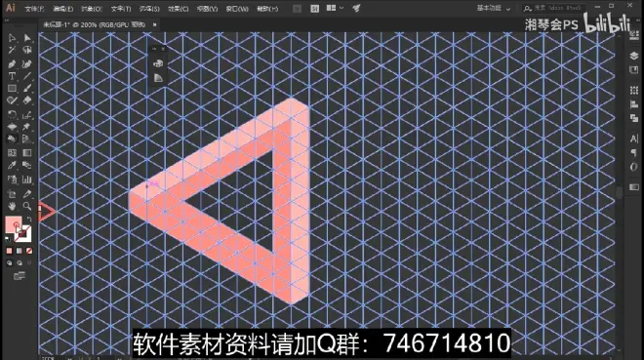The height and width of the screenshot is (360, 644).
Task: Select the Gradient tool
Action: 27,153
